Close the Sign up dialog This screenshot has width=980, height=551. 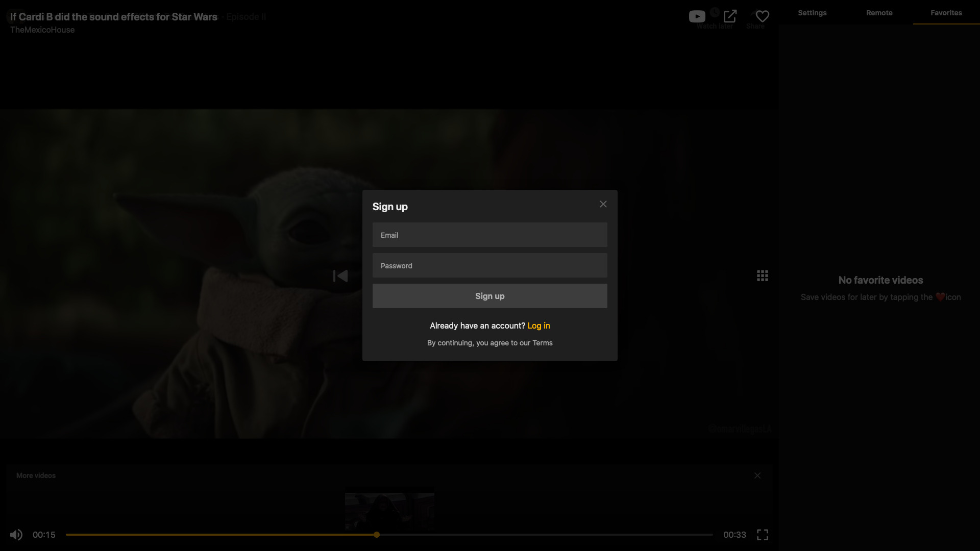pos(603,204)
